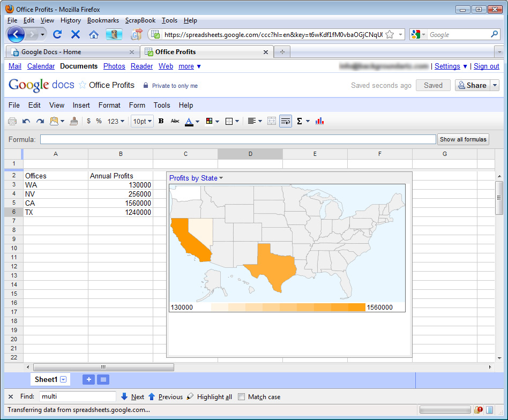This screenshot has height=420, width=508.
Task: Open the Format menu in Google Docs
Action: click(x=109, y=105)
